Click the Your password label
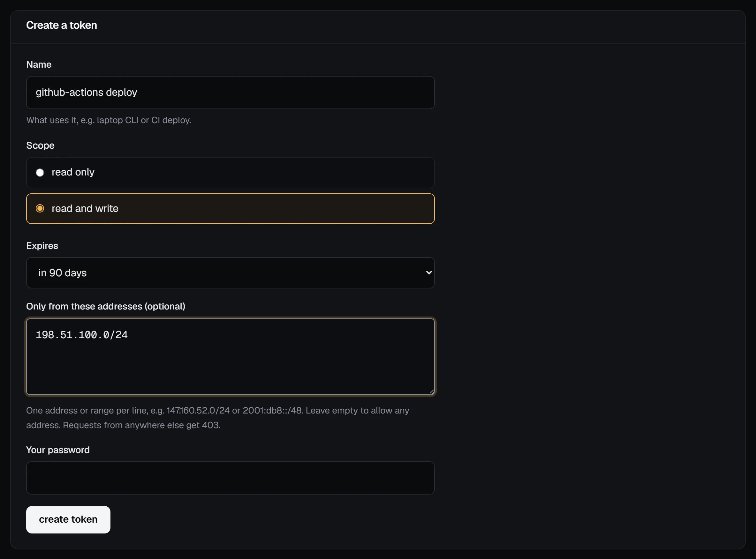 click(58, 450)
